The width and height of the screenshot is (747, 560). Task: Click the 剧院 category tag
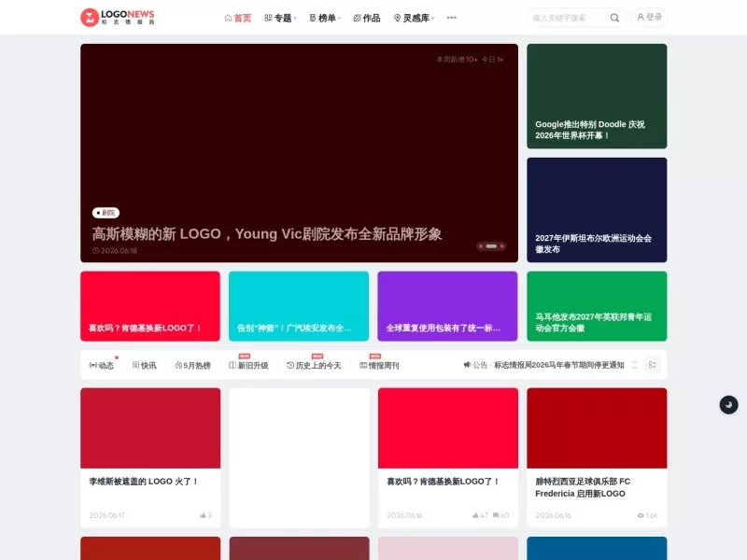click(x=106, y=213)
